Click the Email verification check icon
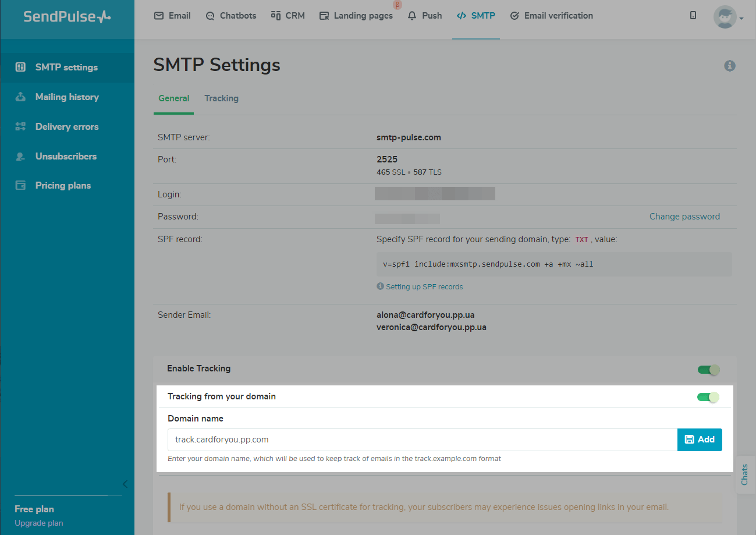The height and width of the screenshot is (535, 756). [514, 16]
